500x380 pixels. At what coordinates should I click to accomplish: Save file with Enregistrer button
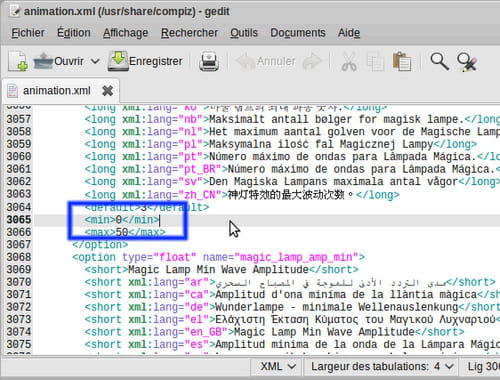145,61
